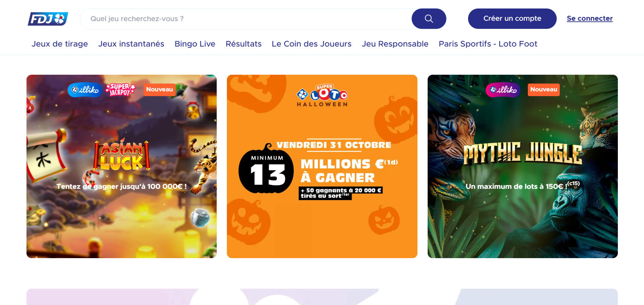This screenshot has width=644, height=305.
Task: Go to Bingo Live
Action: pyautogui.click(x=195, y=44)
